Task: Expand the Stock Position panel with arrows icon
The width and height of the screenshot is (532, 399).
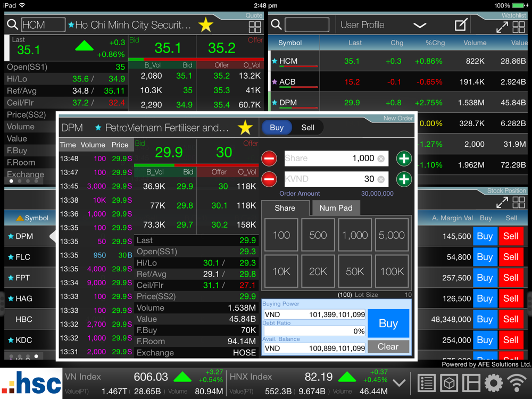Action: (x=502, y=203)
